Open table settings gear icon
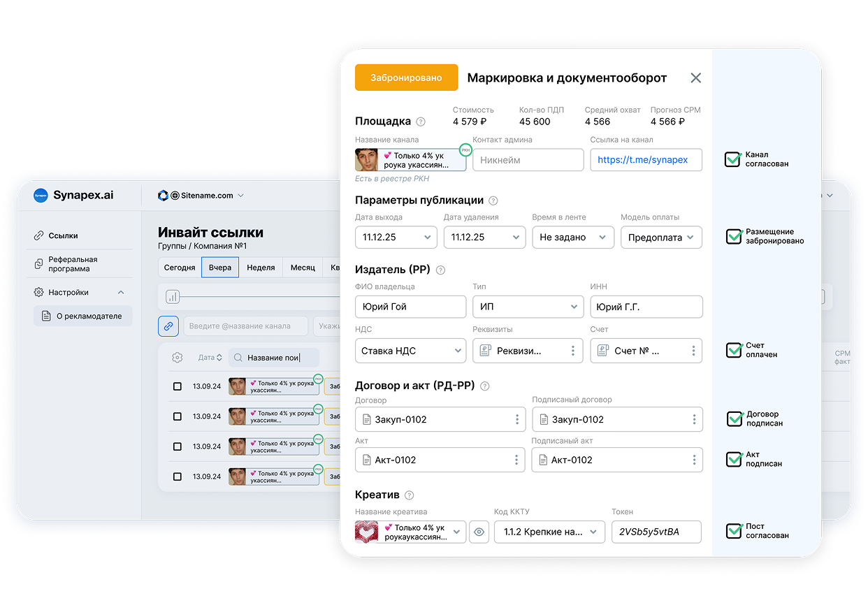The image size is (868, 612). (x=177, y=358)
